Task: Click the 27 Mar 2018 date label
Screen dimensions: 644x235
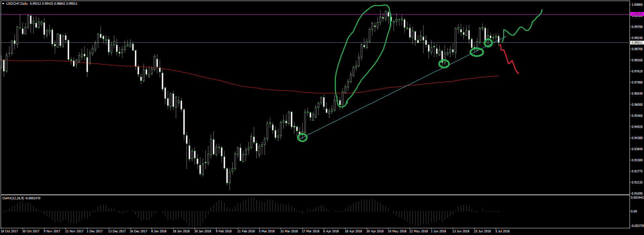Action: (x=311, y=231)
